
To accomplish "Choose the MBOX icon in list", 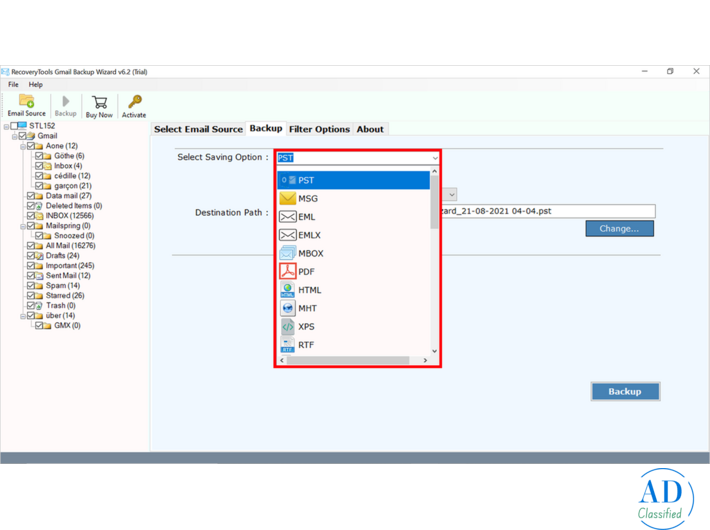I will tap(288, 253).
